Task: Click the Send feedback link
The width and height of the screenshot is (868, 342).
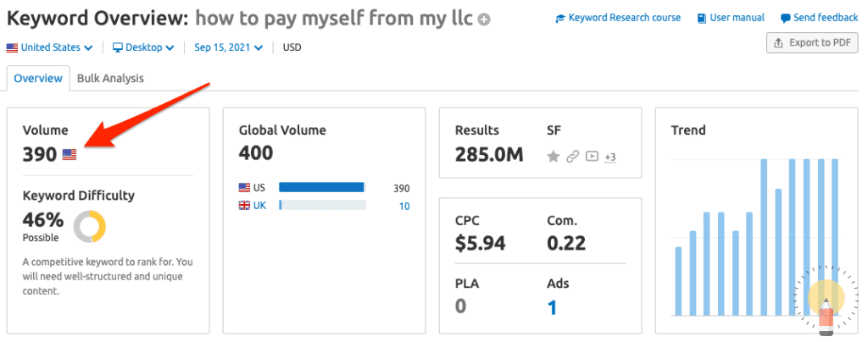Action: tap(819, 18)
